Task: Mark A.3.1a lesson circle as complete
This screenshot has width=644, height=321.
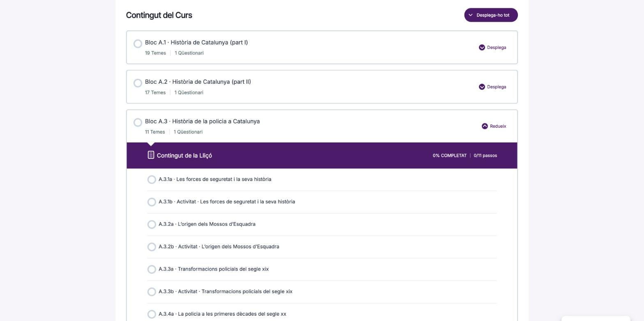Action: click(x=152, y=179)
